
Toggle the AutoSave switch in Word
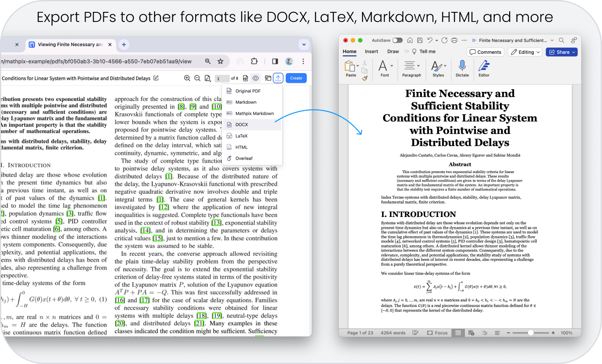coord(397,40)
